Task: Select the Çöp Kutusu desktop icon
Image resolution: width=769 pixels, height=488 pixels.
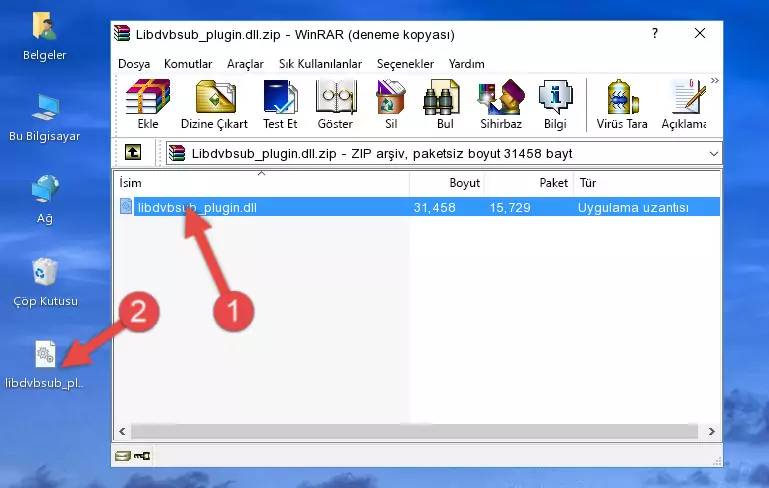Action: 45,283
